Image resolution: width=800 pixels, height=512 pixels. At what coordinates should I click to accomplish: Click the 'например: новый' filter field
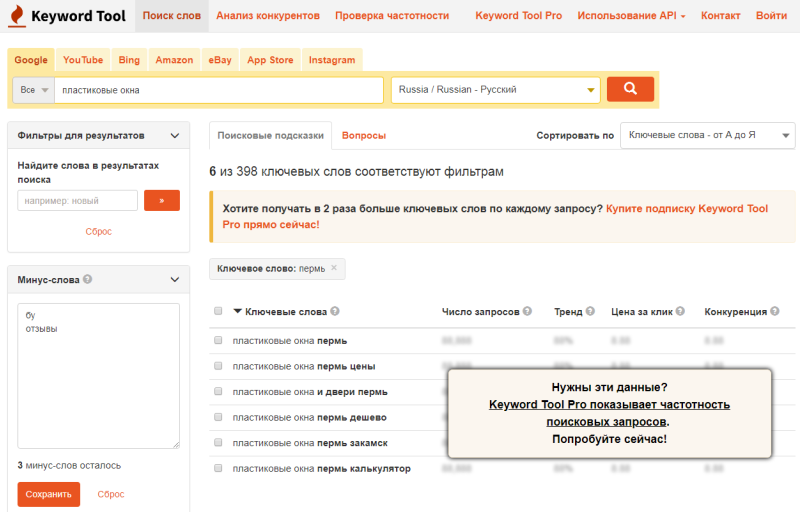78,200
